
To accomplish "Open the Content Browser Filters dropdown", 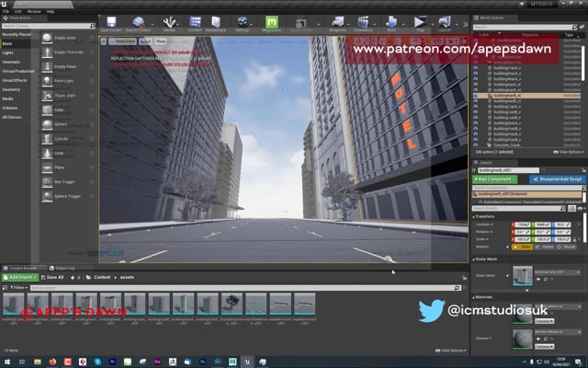I will (18, 288).
